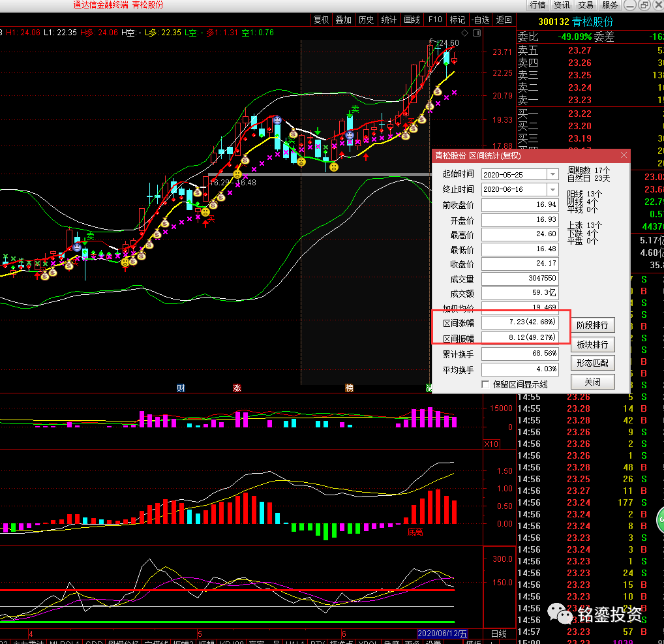Open the 资讯 menu at top

pos(562,5)
